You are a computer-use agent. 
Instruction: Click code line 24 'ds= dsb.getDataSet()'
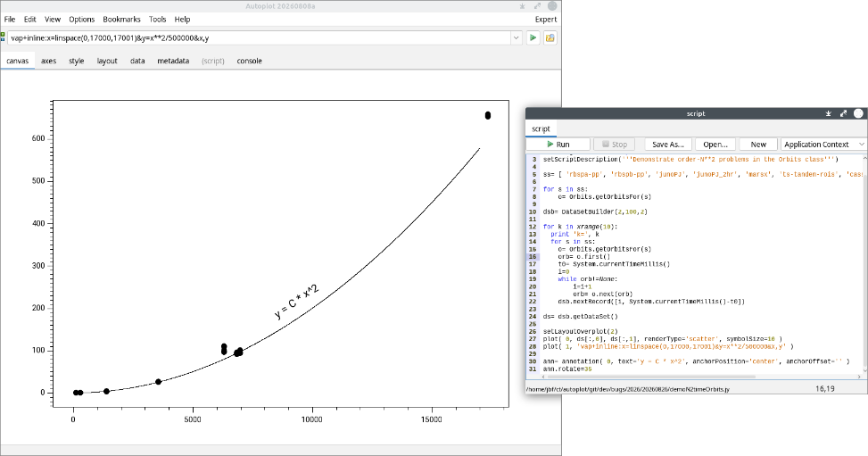580,317
